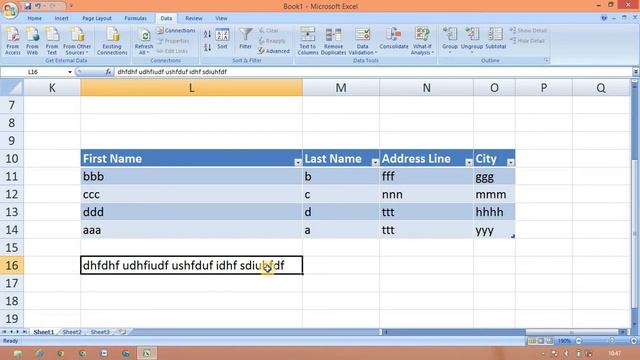640x360 pixels.
Task: Select row 16 header
Action: [12, 265]
